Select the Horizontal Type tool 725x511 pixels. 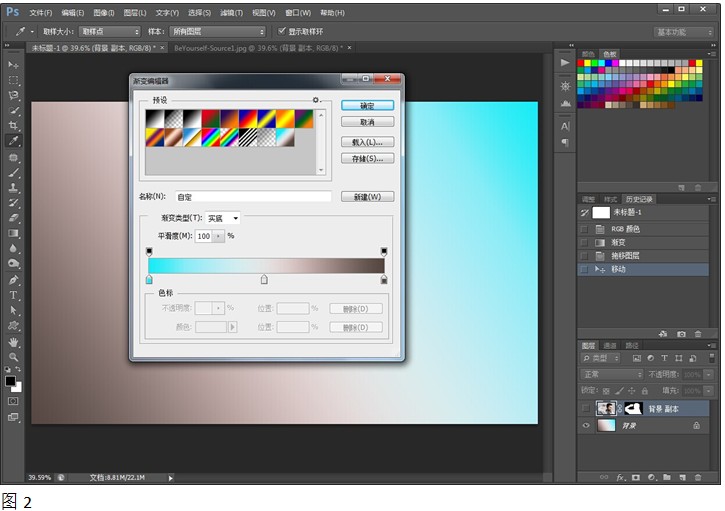coord(13,295)
